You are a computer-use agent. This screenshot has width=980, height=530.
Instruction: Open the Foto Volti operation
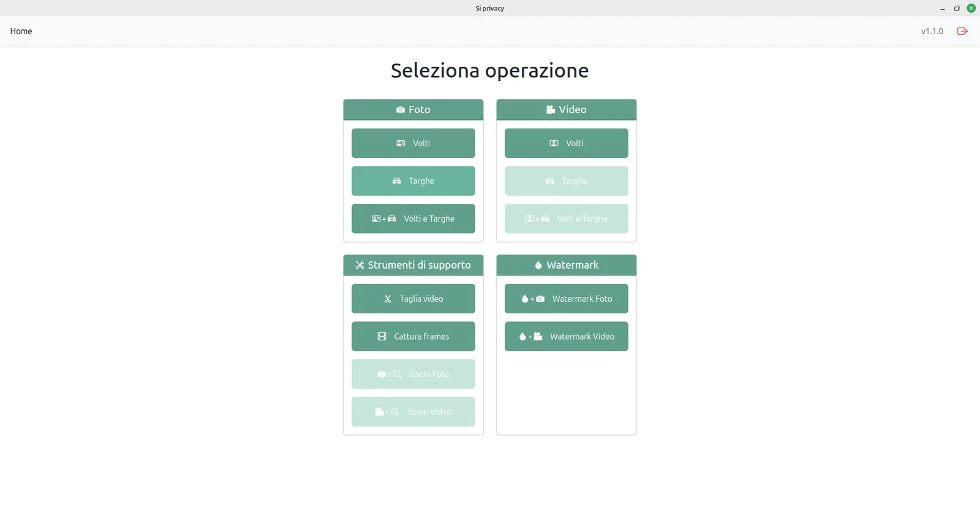click(x=413, y=143)
